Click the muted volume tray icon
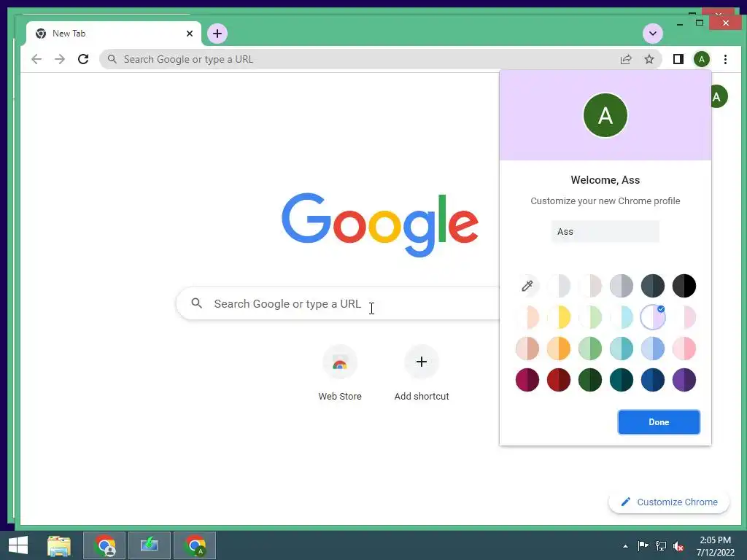The width and height of the screenshot is (747, 560). (678, 546)
